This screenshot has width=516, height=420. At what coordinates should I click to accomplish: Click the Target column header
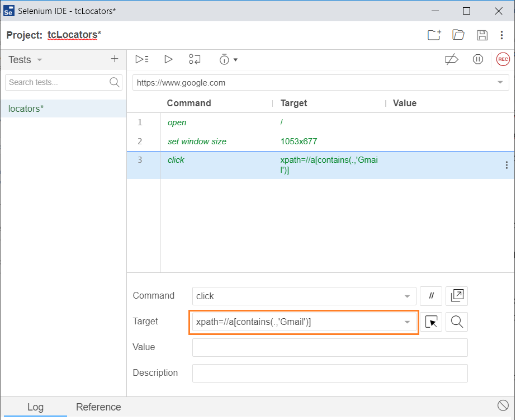click(293, 103)
